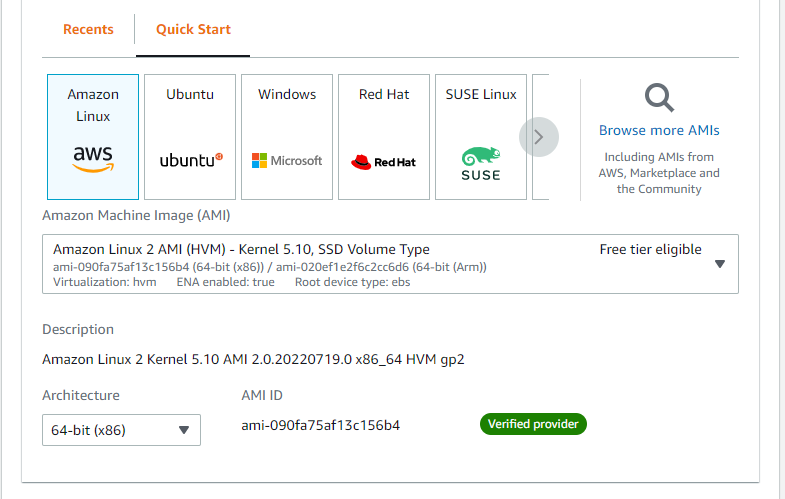This screenshot has height=499, width=785.
Task: Click the partially visible tile after SUSE Linux
Action: pos(541,137)
